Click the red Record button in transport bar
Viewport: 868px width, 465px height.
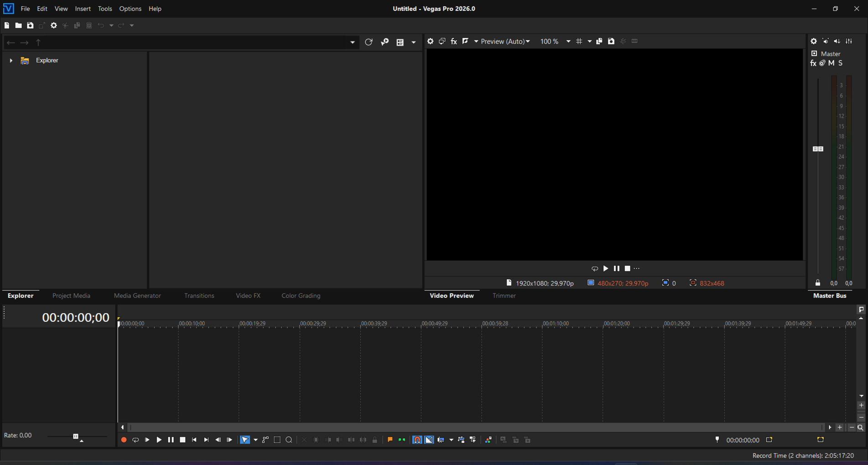coord(124,440)
